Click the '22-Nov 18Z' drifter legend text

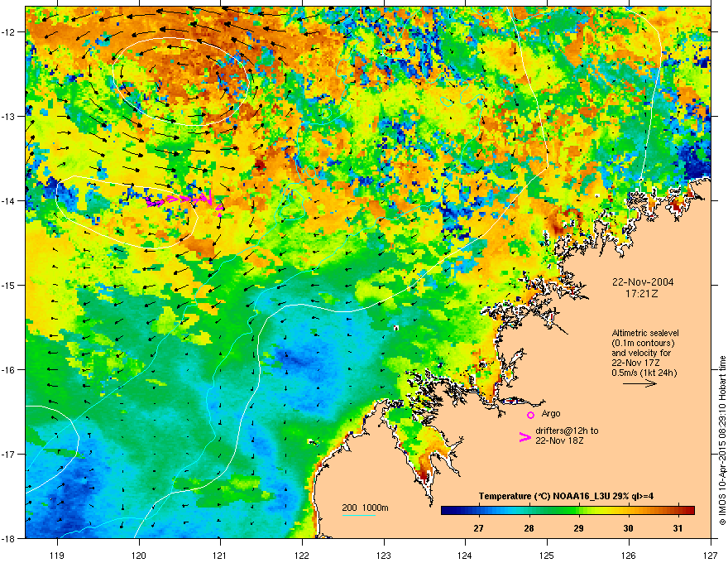pos(559,440)
